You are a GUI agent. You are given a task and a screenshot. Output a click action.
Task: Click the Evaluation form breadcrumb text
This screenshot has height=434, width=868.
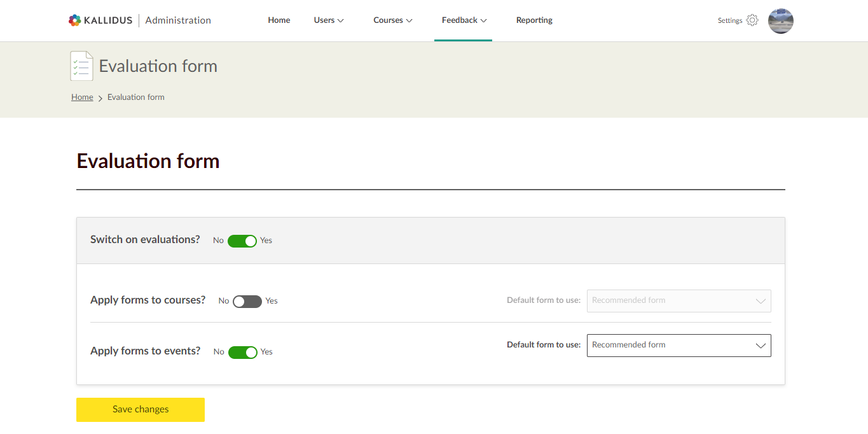click(x=136, y=97)
